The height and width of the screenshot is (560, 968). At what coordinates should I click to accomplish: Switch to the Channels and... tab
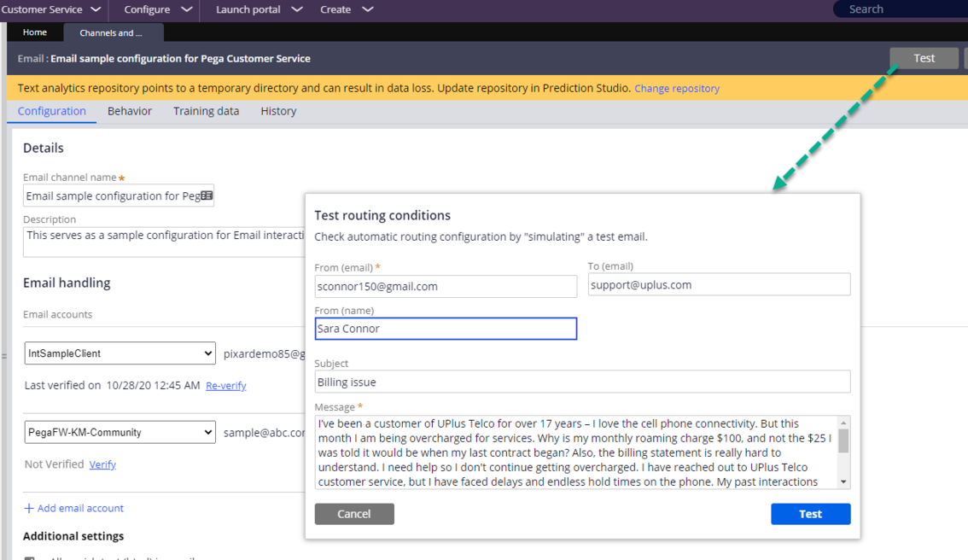(x=113, y=32)
